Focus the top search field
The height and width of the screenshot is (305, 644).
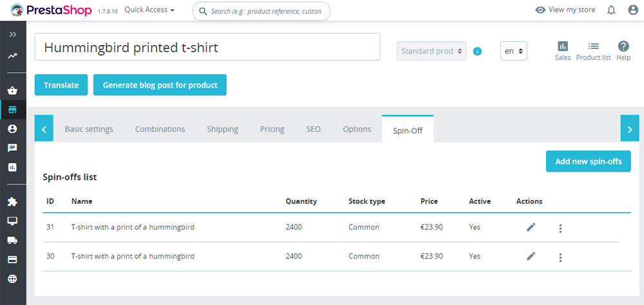tap(261, 11)
